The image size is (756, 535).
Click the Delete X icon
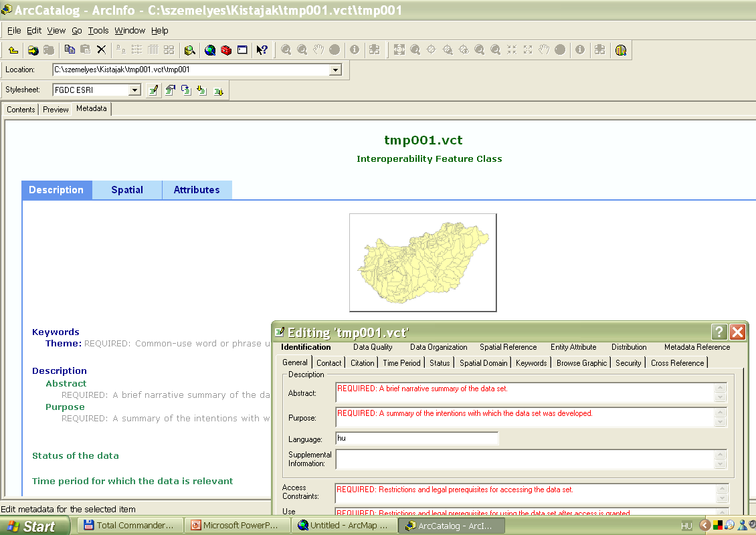tap(101, 49)
